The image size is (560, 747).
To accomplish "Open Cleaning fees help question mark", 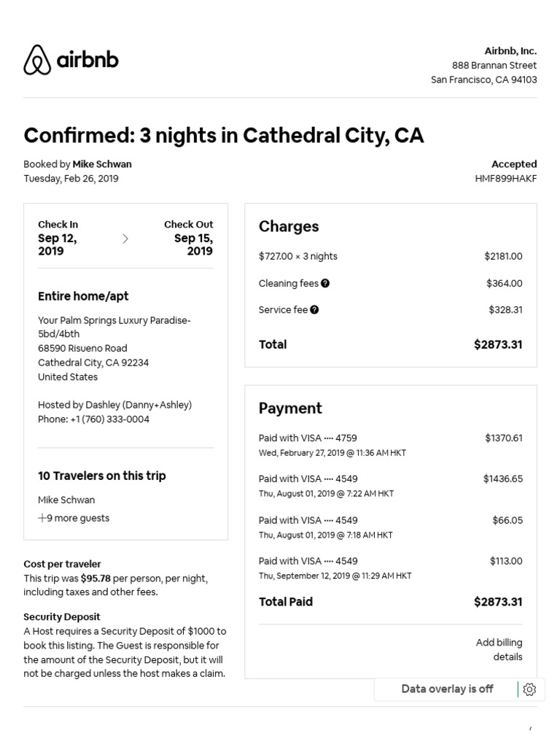I will click(325, 283).
